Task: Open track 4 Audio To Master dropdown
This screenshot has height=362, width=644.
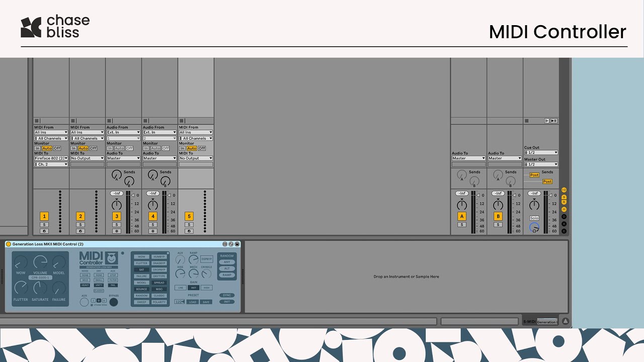Action: (x=159, y=158)
